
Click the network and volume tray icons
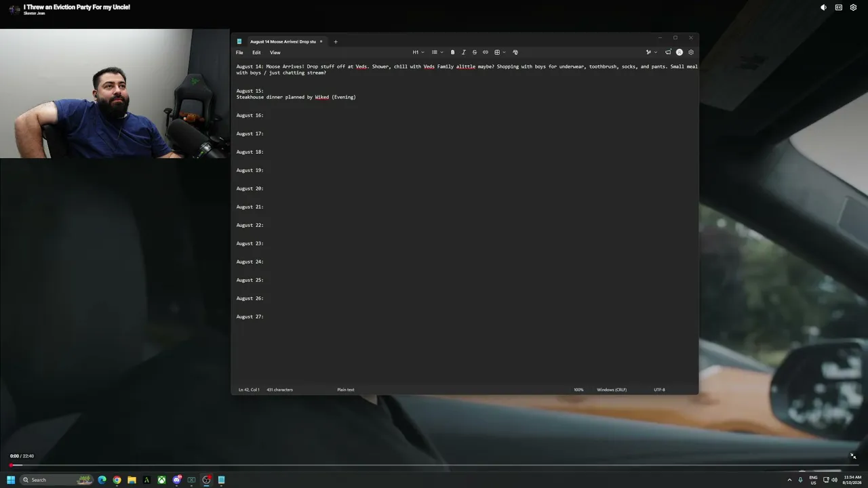pos(830,480)
